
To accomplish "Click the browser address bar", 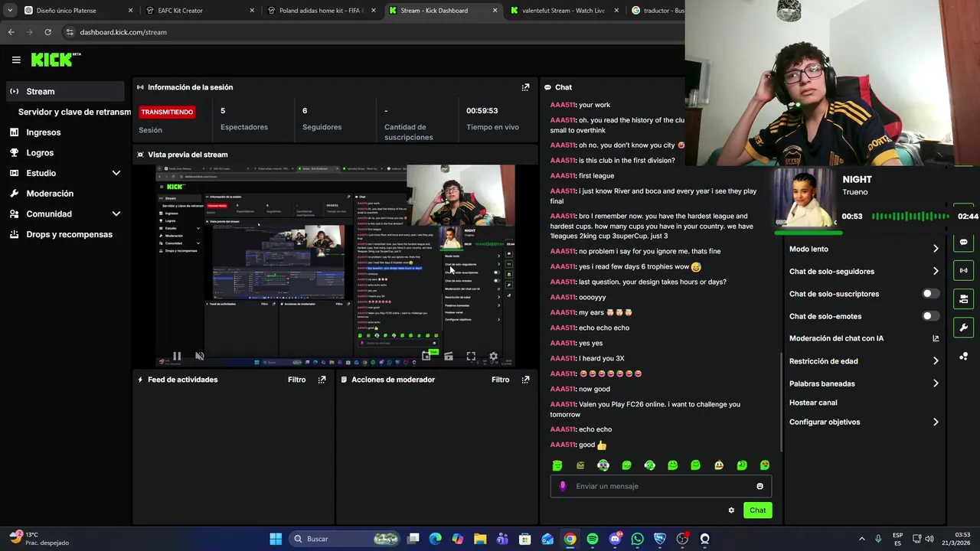I will tap(371, 32).
